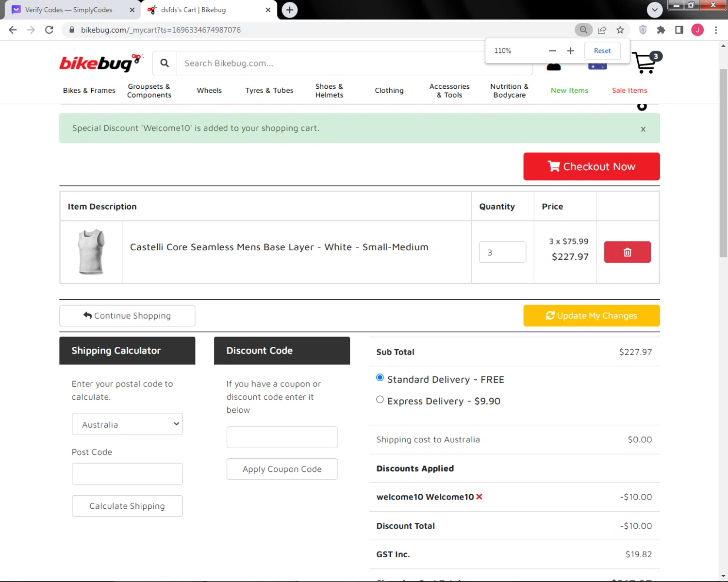The image size is (728, 582).
Task: Open Chrome three-dot menu
Action: 716,30
